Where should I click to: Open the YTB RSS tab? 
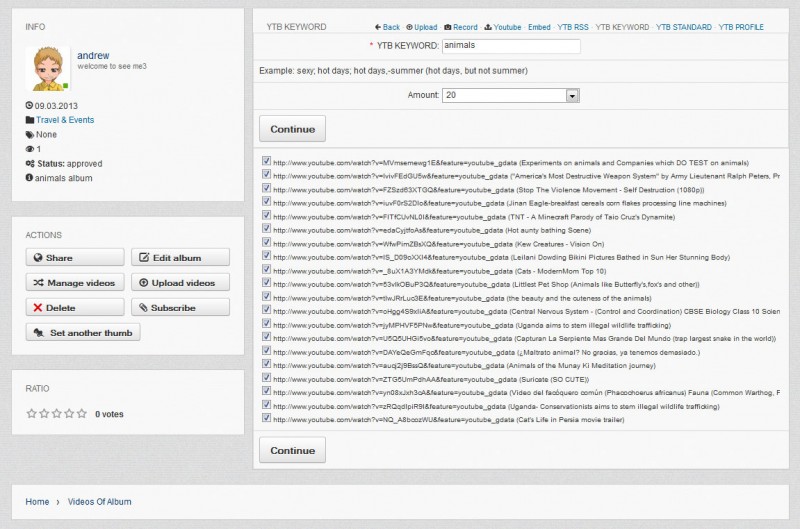pos(572,27)
